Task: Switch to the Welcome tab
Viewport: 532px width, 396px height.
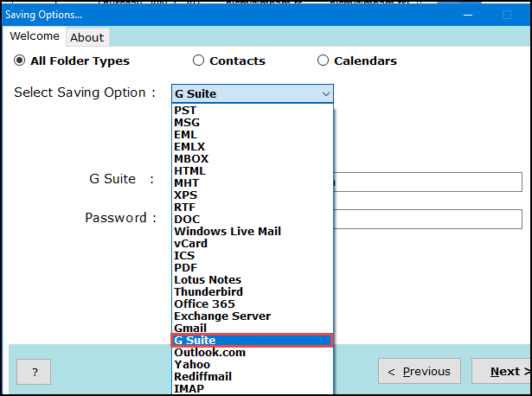Action: coord(35,36)
